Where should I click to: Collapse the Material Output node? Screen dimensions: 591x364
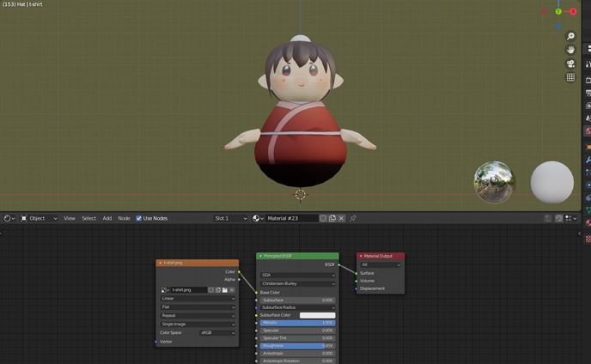(x=361, y=256)
